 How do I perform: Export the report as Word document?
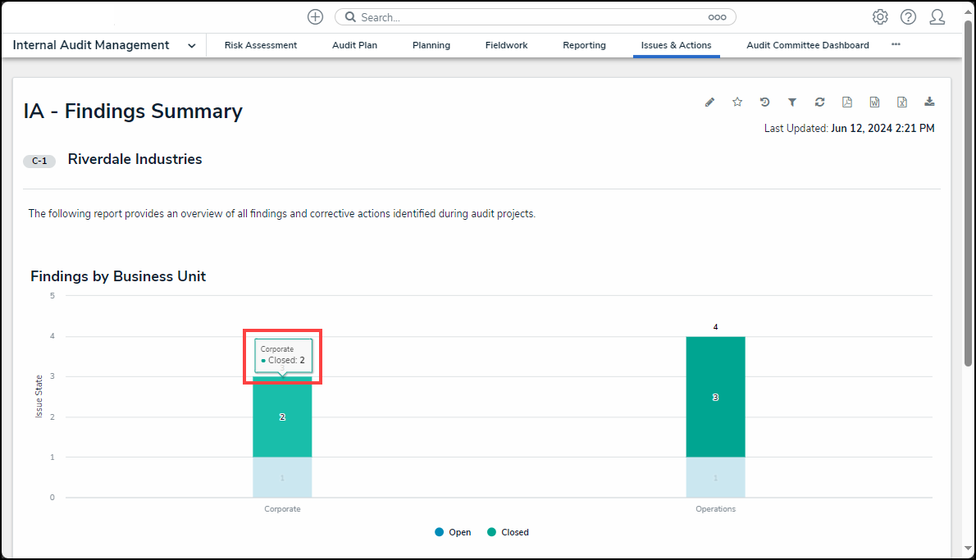coord(874,102)
